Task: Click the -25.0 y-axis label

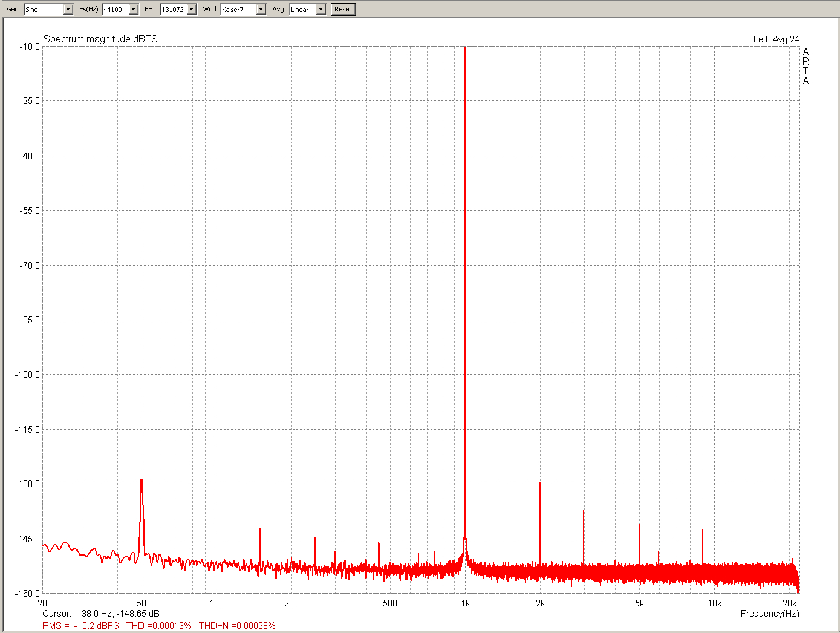Action: click(29, 101)
